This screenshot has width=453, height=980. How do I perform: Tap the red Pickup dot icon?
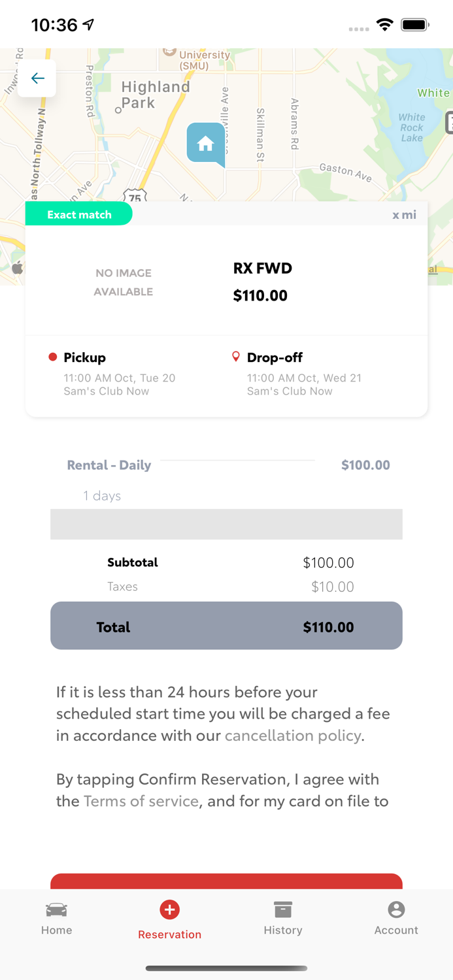pos(53,357)
